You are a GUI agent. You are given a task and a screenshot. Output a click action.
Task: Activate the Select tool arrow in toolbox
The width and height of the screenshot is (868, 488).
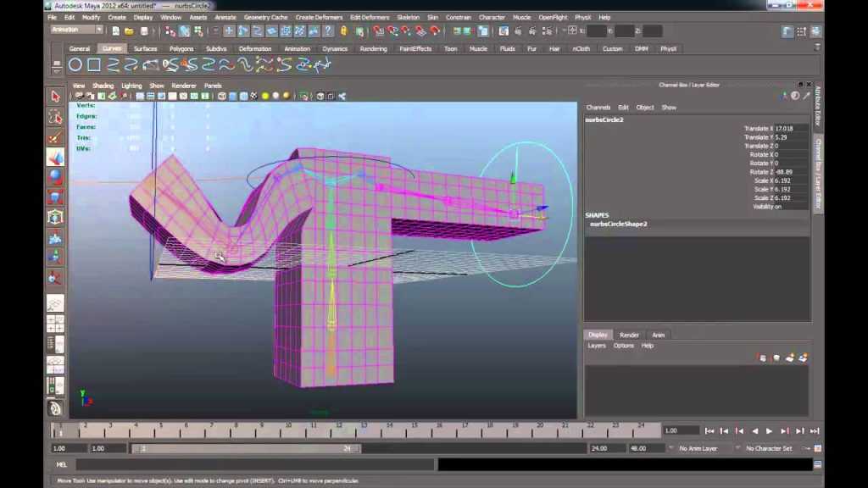[x=55, y=97]
